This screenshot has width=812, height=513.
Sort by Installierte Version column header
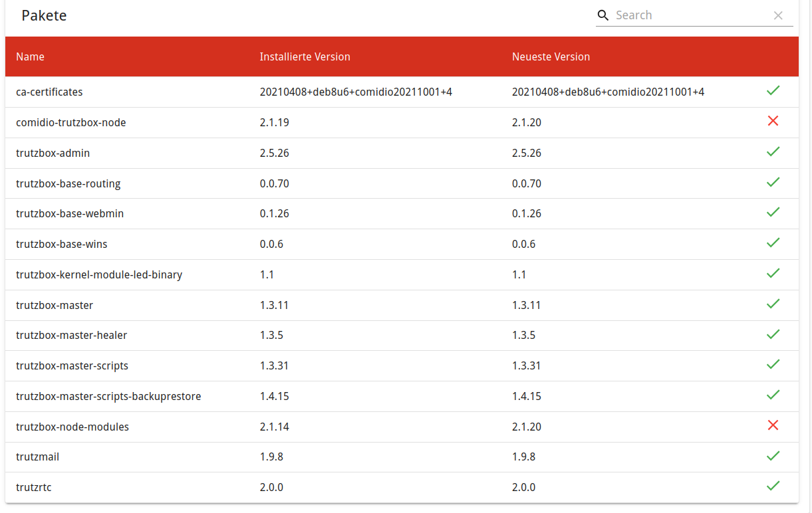[305, 57]
